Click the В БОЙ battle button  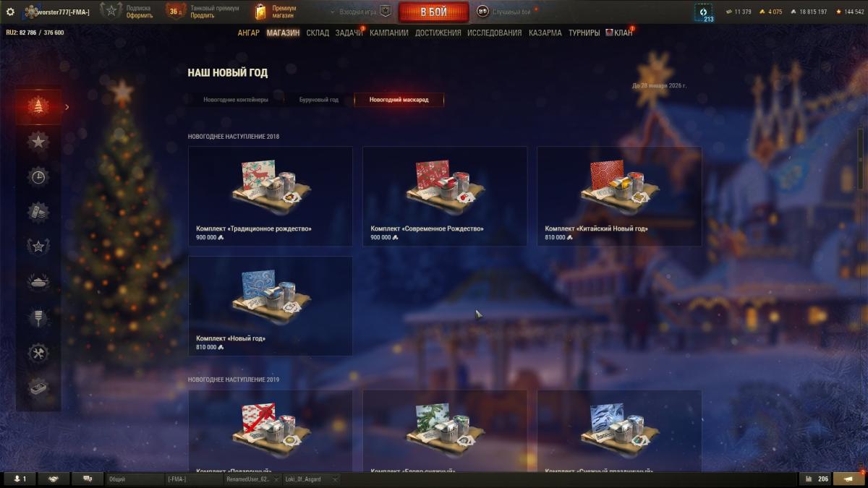click(433, 12)
